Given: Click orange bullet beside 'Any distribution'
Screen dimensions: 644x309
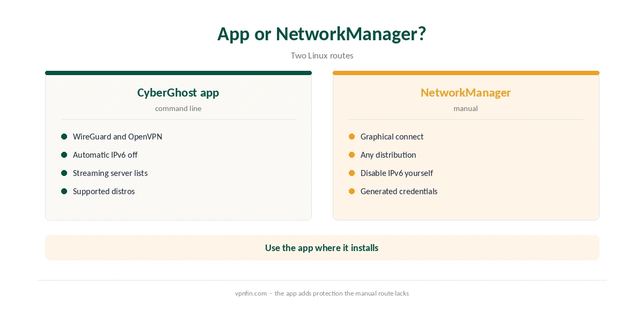Looking at the screenshot, I should pyautogui.click(x=352, y=155).
